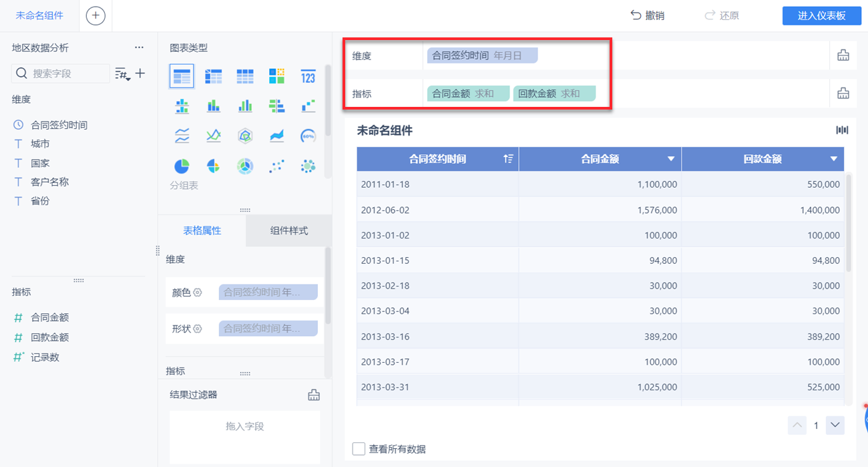Viewport: 868px width, 467px height.
Task: Click the 1,576,000 amount cell
Action: [600, 210]
